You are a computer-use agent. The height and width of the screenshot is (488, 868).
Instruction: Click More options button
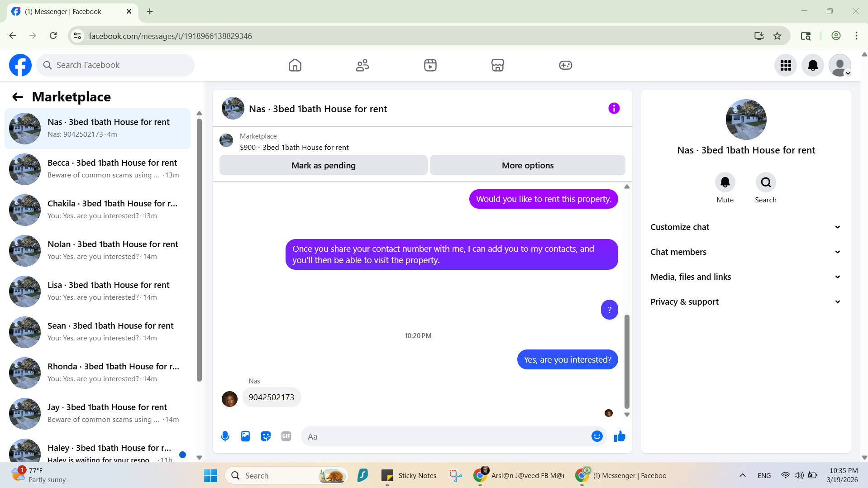527,165
